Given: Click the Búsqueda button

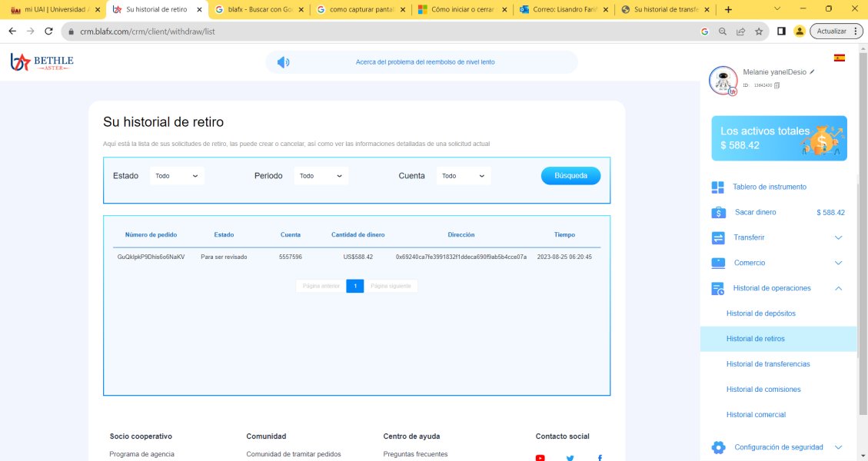Looking at the screenshot, I should [x=570, y=176].
